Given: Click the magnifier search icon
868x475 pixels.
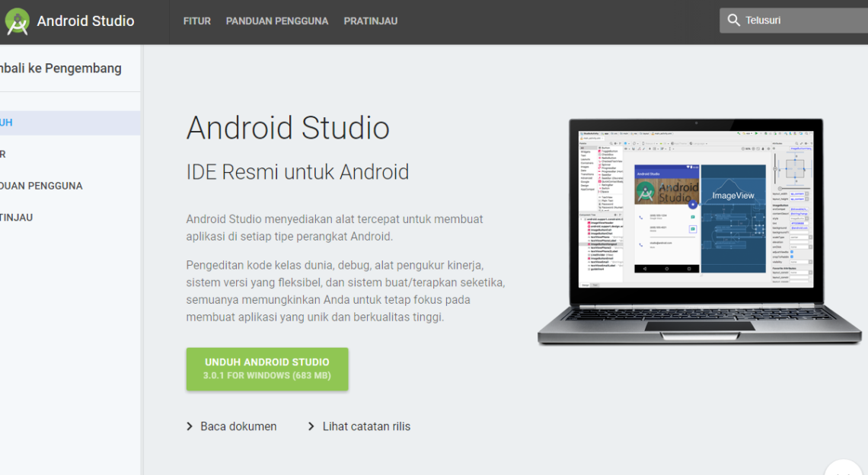Looking at the screenshot, I should tap(733, 21).
